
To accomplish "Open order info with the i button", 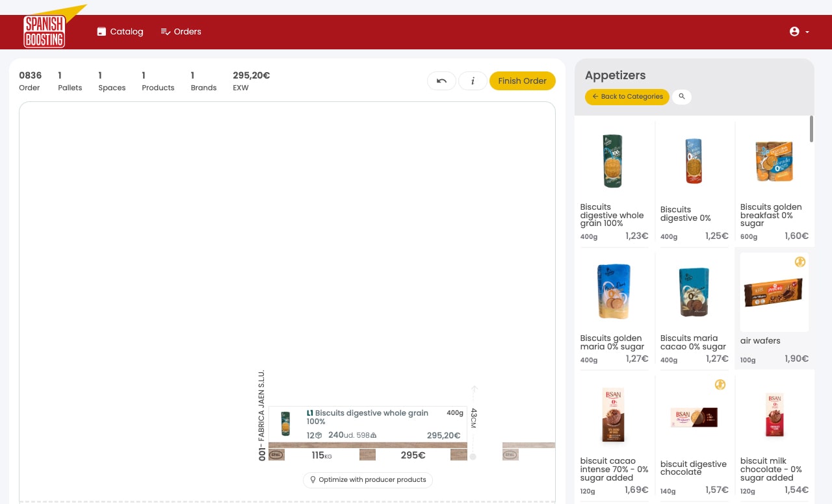I will (473, 81).
